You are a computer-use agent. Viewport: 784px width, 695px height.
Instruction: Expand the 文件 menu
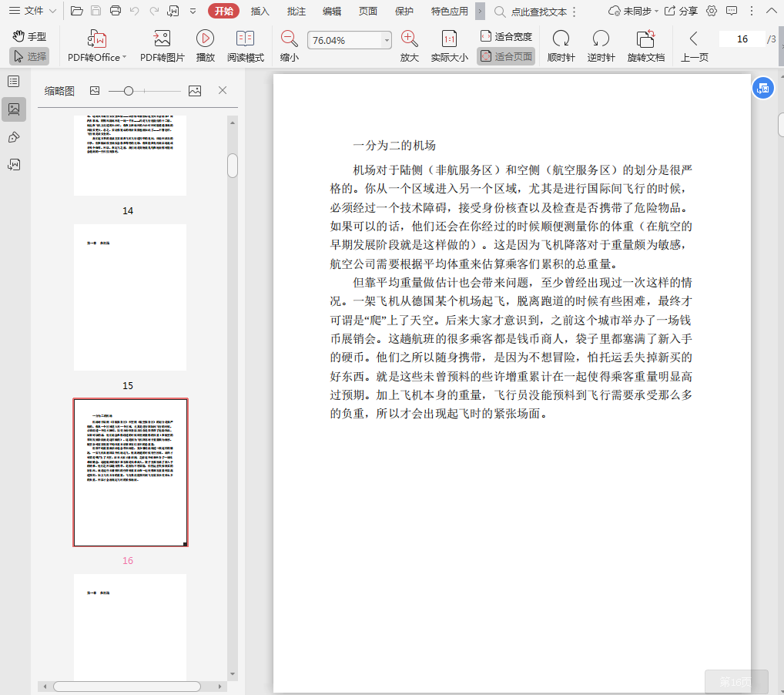pyautogui.click(x=32, y=11)
